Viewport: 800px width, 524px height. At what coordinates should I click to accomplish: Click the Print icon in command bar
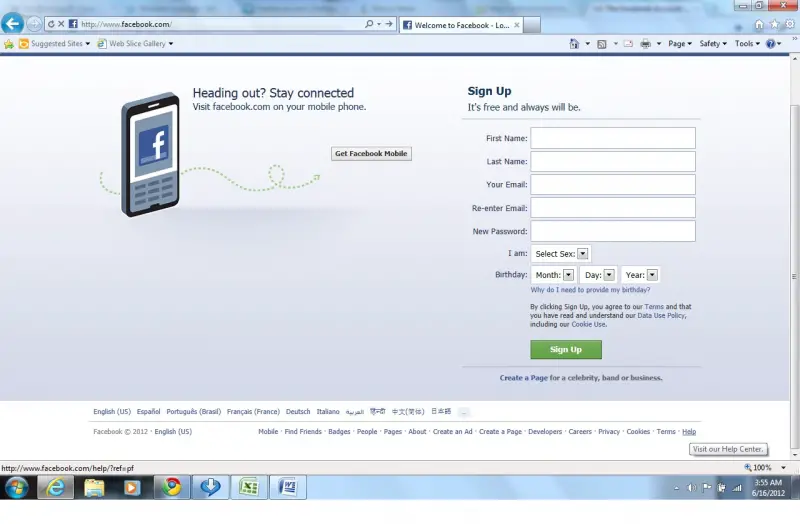[x=645, y=44]
